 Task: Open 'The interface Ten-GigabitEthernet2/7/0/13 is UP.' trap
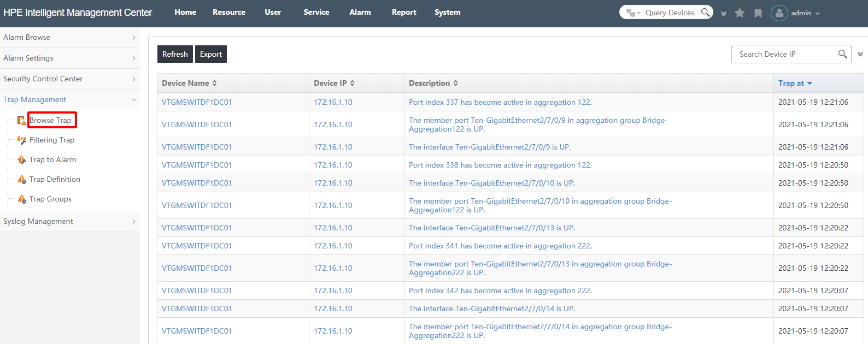[x=492, y=228]
